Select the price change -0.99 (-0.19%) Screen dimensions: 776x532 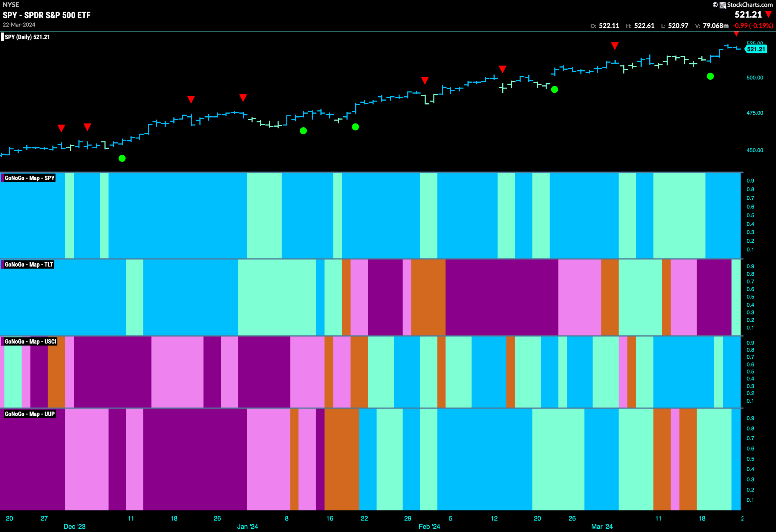[753, 26]
